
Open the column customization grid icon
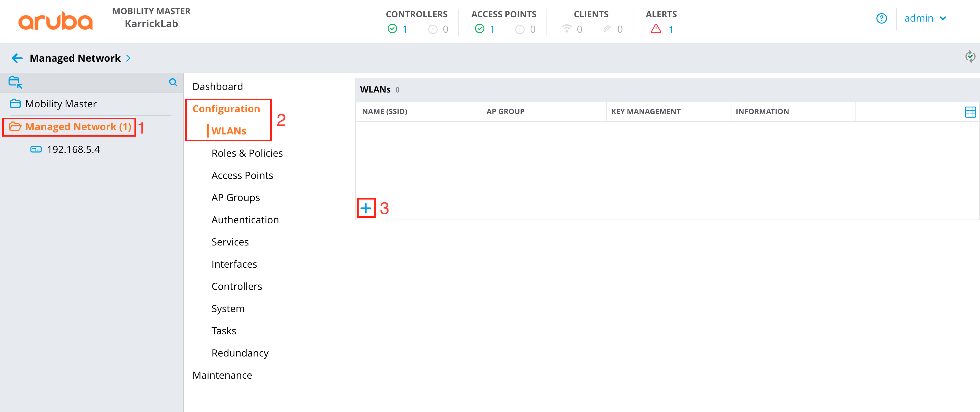click(970, 112)
